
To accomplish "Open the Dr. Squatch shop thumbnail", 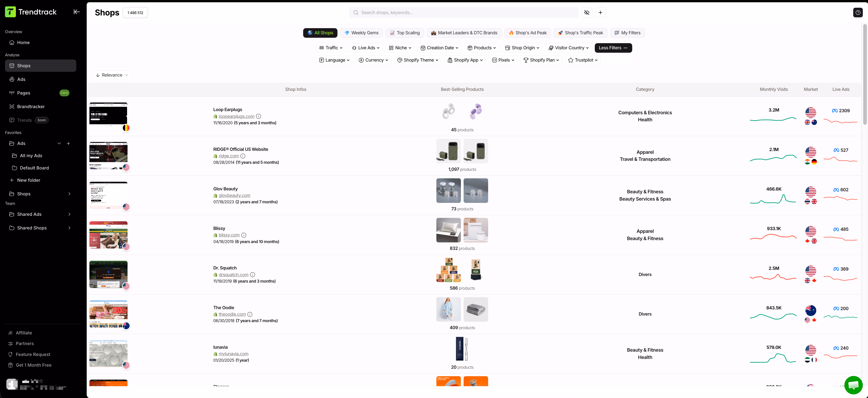I will coord(108,274).
